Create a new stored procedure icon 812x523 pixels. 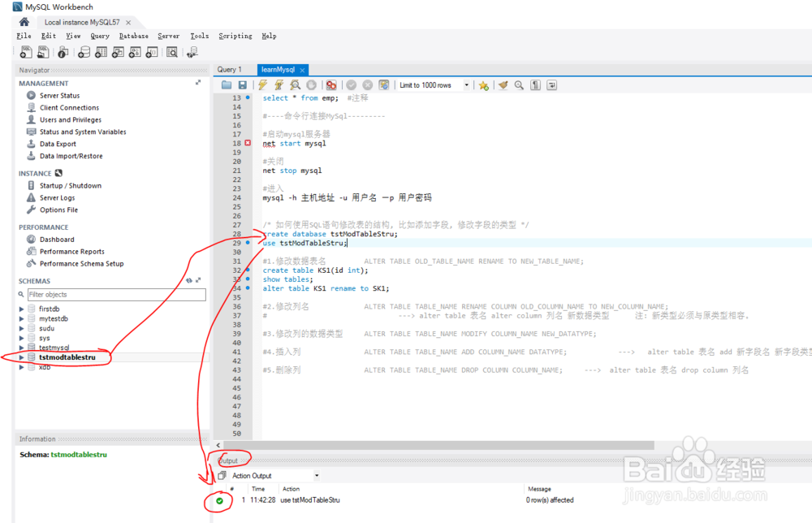point(135,52)
